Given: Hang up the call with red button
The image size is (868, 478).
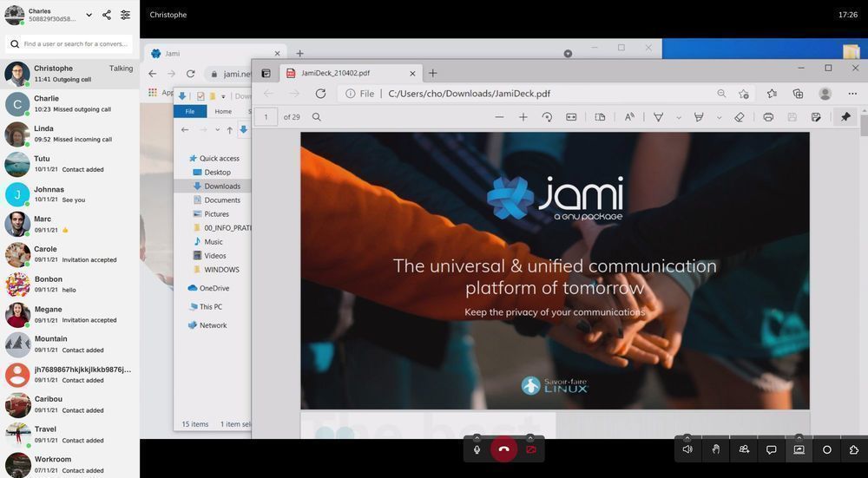Looking at the screenshot, I should 503,449.
